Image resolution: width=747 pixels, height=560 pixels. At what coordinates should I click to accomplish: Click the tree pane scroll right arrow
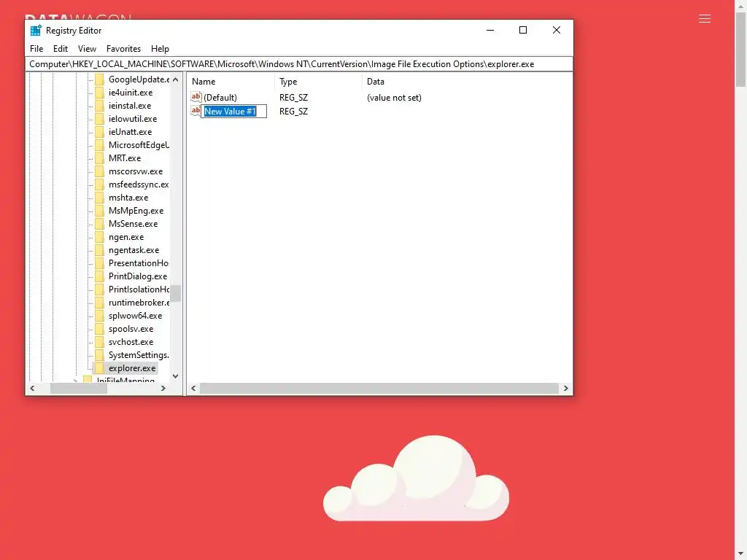(x=163, y=389)
